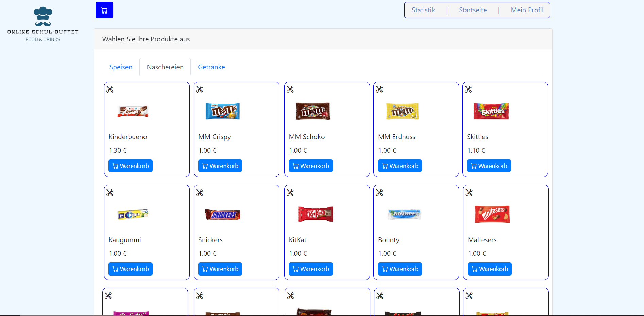The width and height of the screenshot is (644, 316).
Task: Click the 1.10 € price label
Action: (x=476, y=150)
